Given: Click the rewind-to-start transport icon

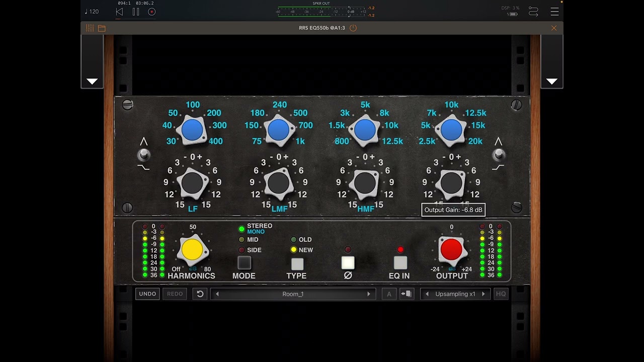Looking at the screenshot, I should [x=119, y=12].
